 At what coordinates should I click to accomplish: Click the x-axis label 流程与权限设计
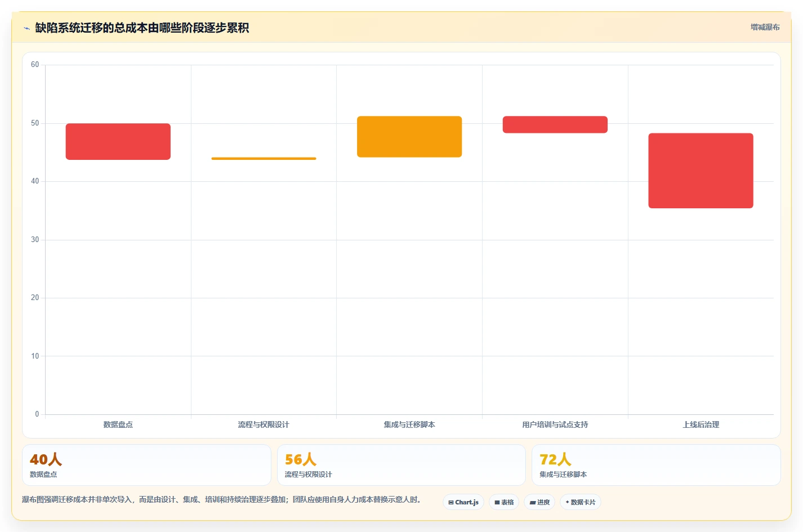pyautogui.click(x=264, y=424)
